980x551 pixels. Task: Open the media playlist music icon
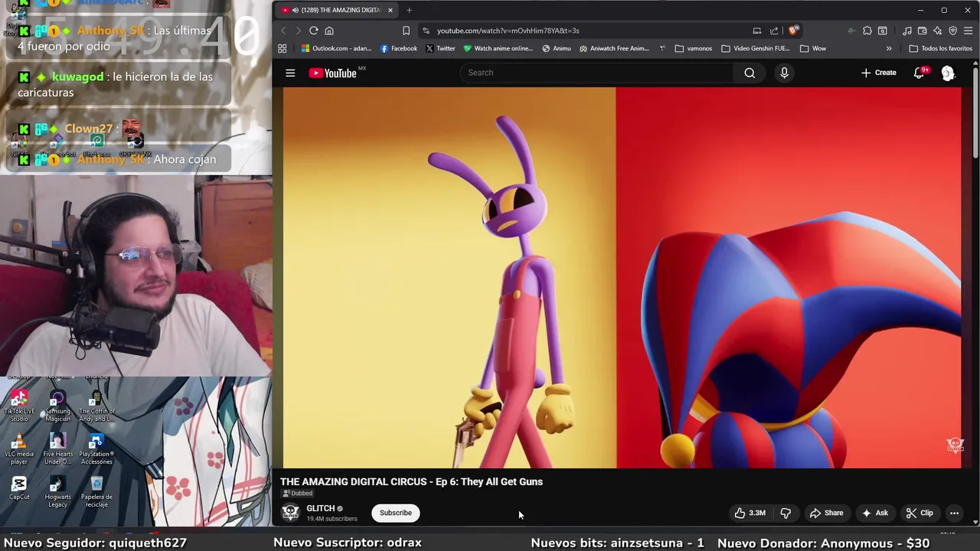coord(907,31)
